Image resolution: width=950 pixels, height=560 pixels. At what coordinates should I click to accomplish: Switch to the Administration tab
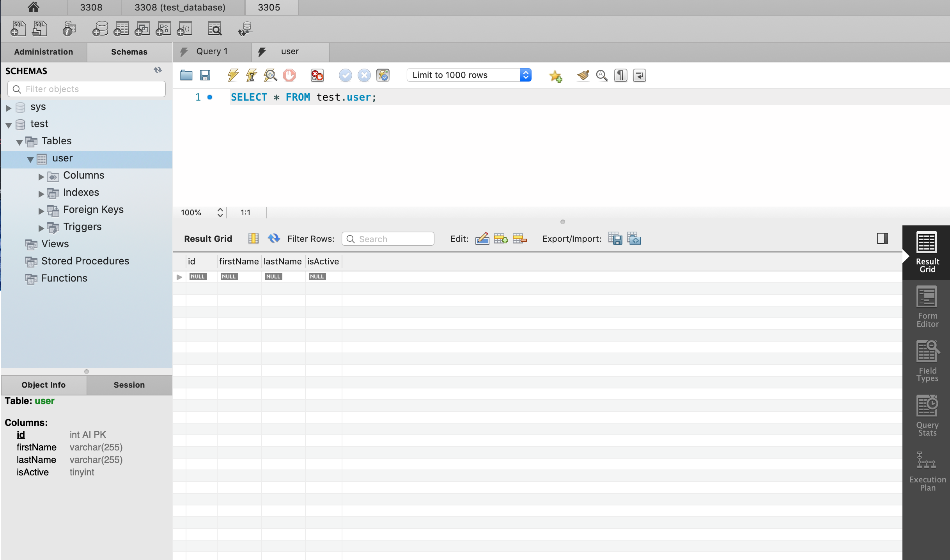point(44,52)
